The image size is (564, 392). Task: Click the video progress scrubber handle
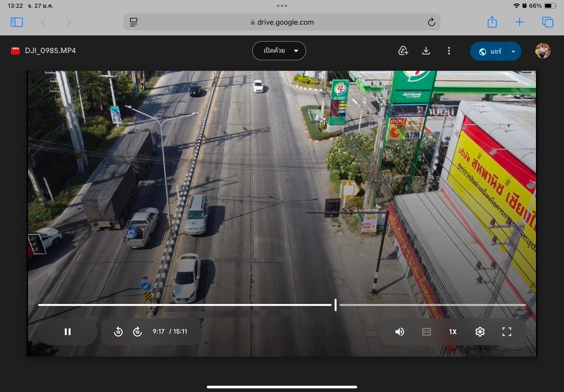335,305
